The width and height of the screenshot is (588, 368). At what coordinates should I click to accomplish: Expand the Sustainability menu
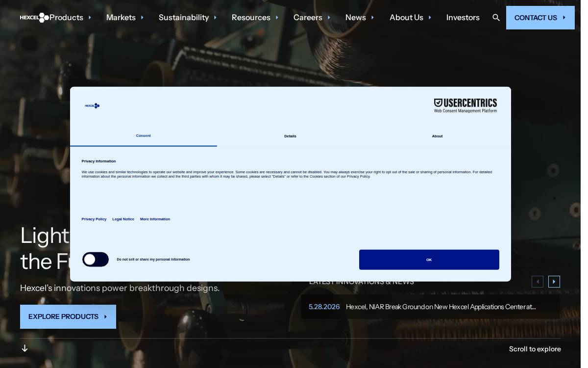pyautogui.click(x=188, y=18)
